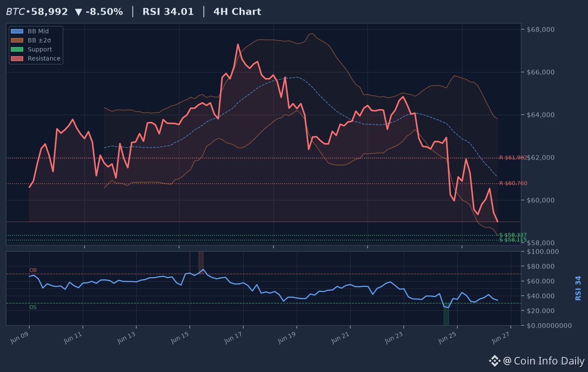588x372 pixels.
Task: Click the 'RSI 34.01' header value
Action: click(168, 12)
